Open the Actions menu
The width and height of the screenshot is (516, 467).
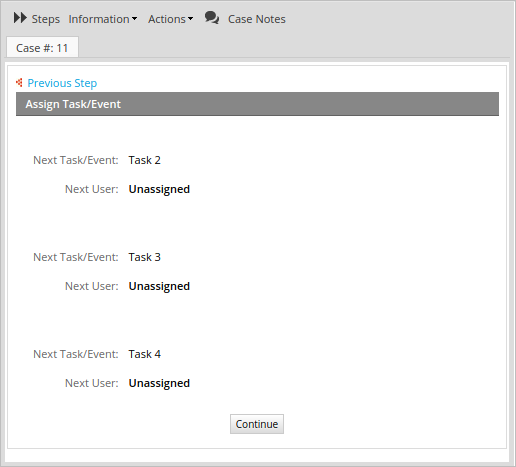167,19
